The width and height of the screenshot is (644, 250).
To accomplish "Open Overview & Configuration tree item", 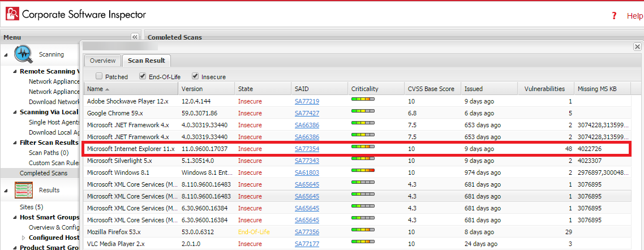I will [x=53, y=227].
